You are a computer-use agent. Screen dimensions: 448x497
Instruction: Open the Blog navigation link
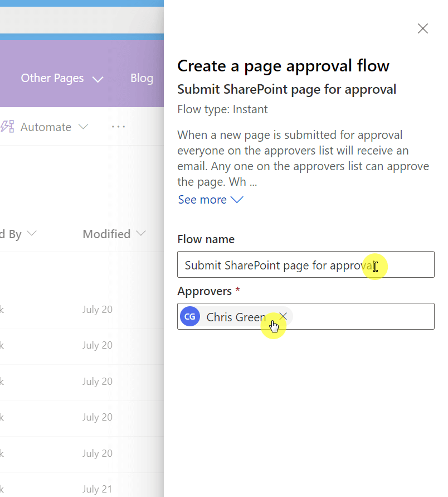(x=142, y=78)
